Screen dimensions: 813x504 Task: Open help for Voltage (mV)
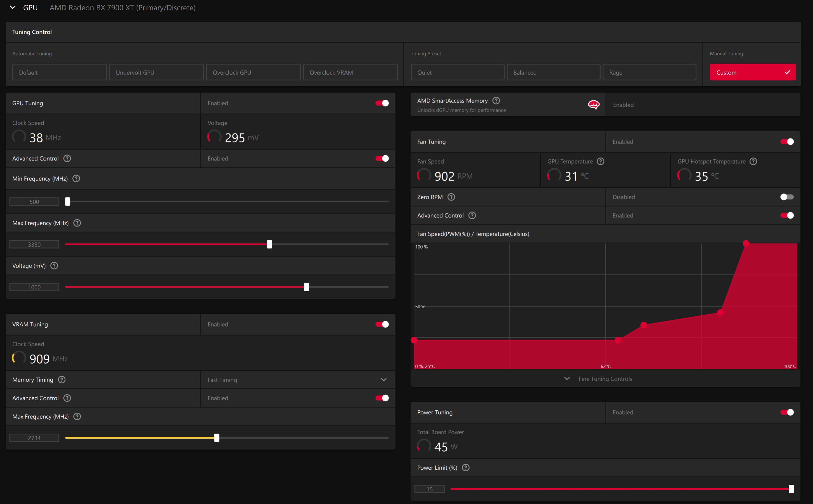[54, 266]
